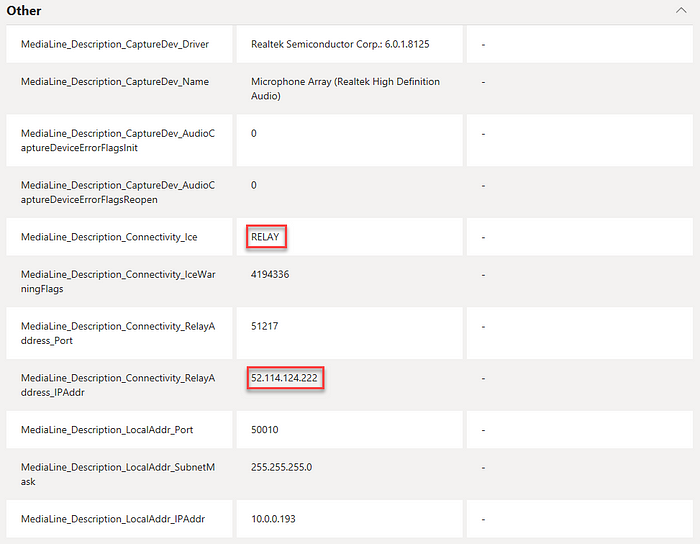This screenshot has height=544, width=700.
Task: Select AudioCaptureDeviceErrorFlagsInit label
Action: (118, 141)
